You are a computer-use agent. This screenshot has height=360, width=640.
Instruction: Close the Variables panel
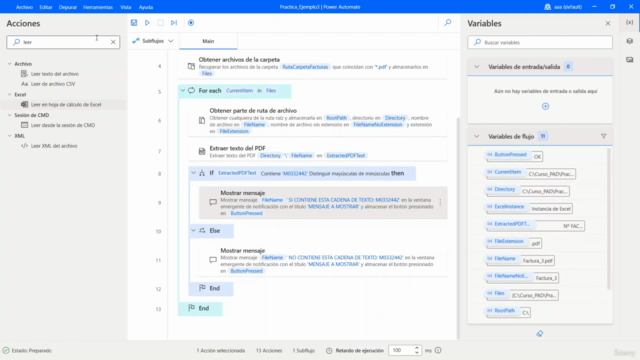click(x=608, y=24)
